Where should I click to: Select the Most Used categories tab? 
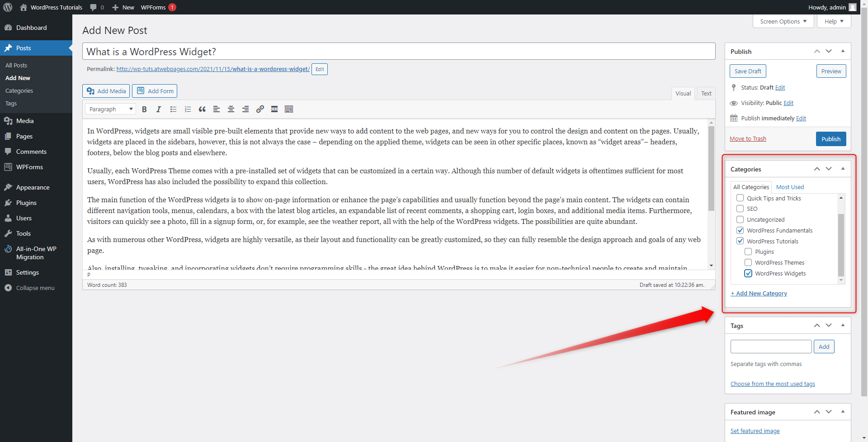[x=790, y=187]
